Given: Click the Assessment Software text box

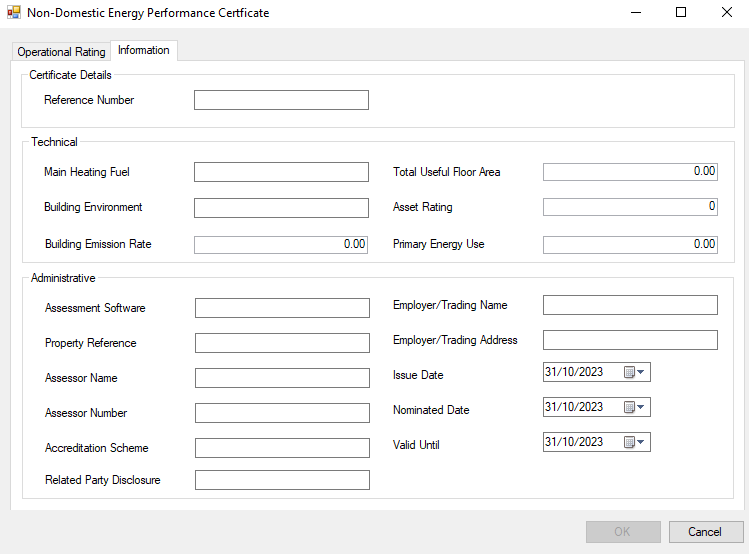Looking at the screenshot, I should pyautogui.click(x=282, y=308).
